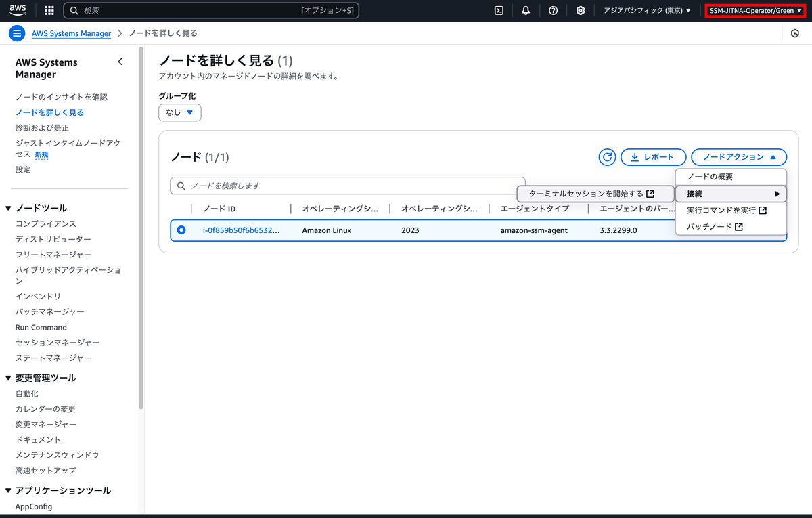Go to ノードを詳しく見る in sidebar
This screenshot has height=518, width=812.
point(49,112)
